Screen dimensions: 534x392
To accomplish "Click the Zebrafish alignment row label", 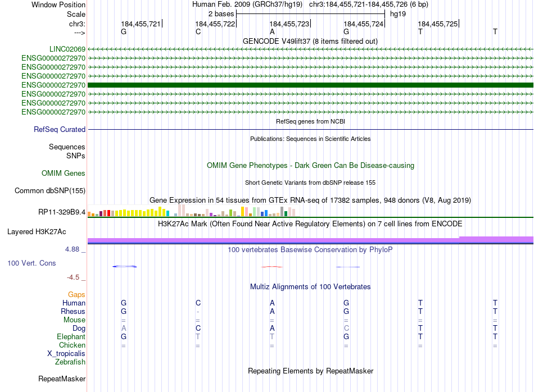I will pyautogui.click(x=70, y=362).
